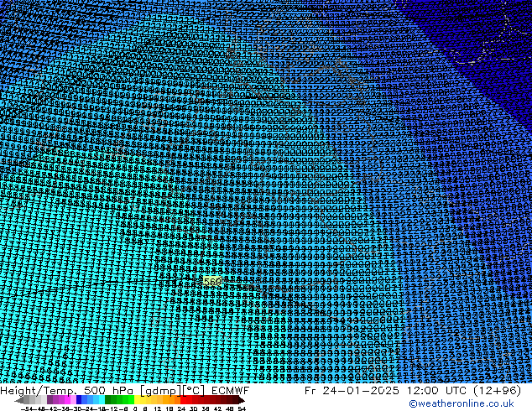Select the yellow swatch at 0 degrees

tap(137, 399)
